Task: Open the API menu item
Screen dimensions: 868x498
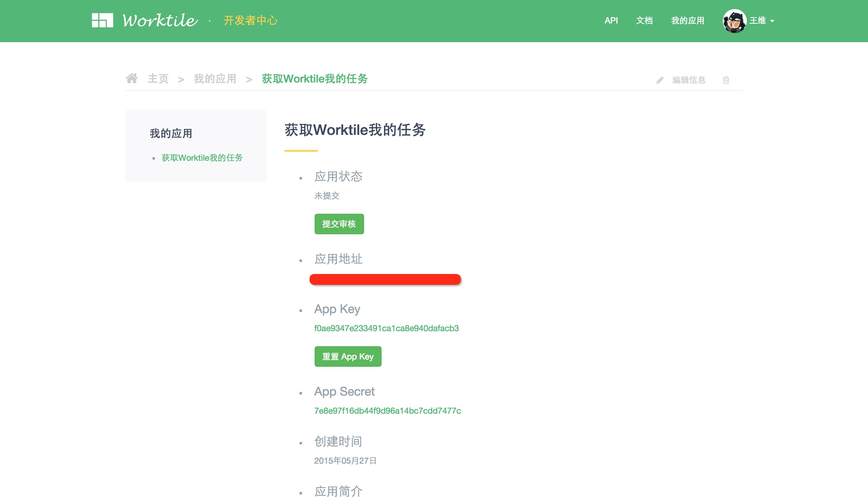Action: point(611,20)
